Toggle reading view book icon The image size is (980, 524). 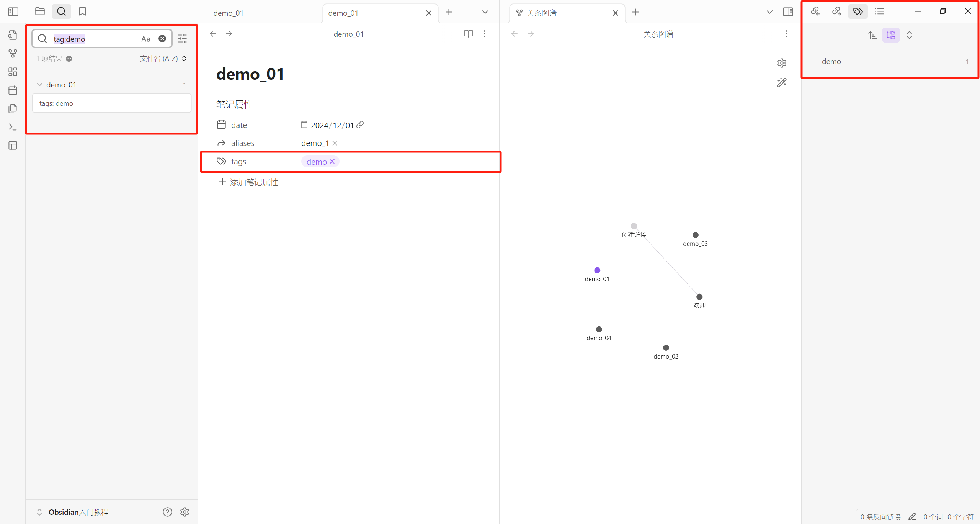click(x=468, y=34)
